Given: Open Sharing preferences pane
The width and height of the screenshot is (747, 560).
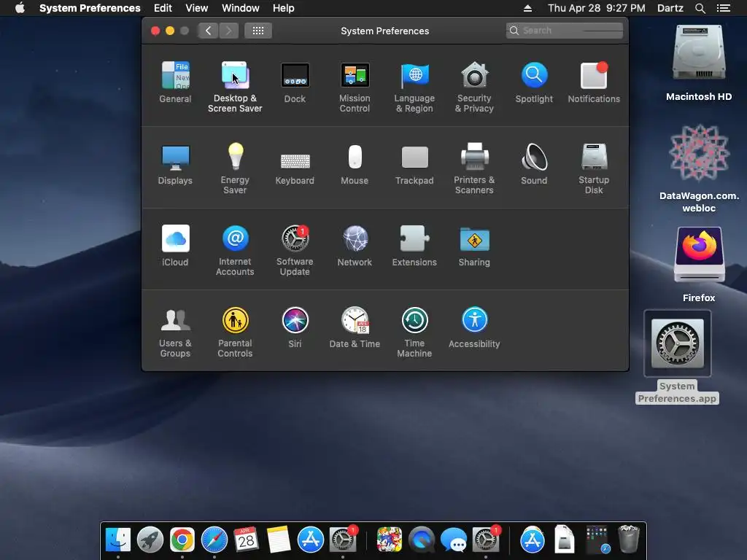Looking at the screenshot, I should pos(474,246).
